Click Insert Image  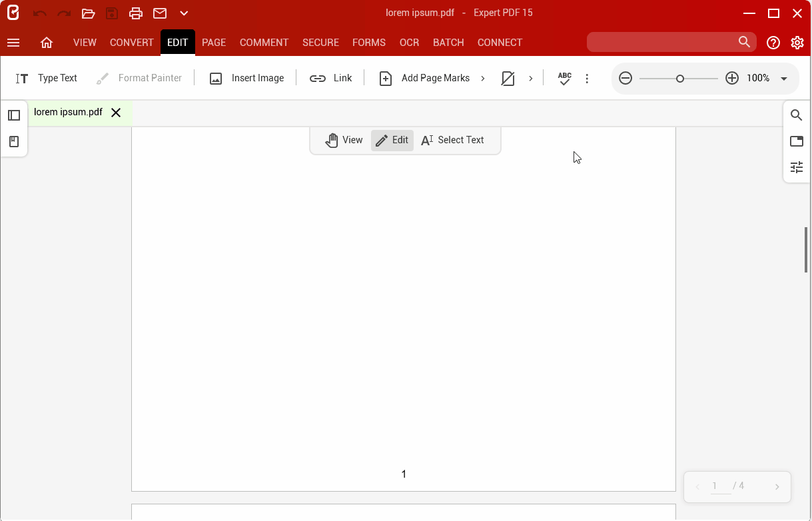[x=246, y=78]
